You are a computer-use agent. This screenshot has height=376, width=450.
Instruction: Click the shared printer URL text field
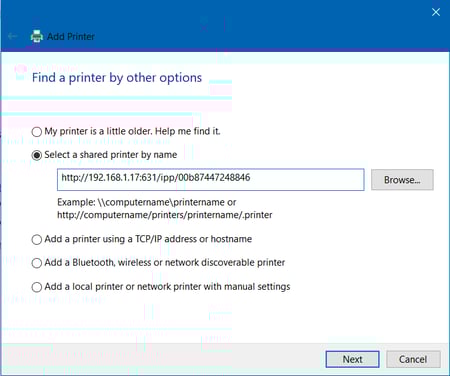coord(211,180)
